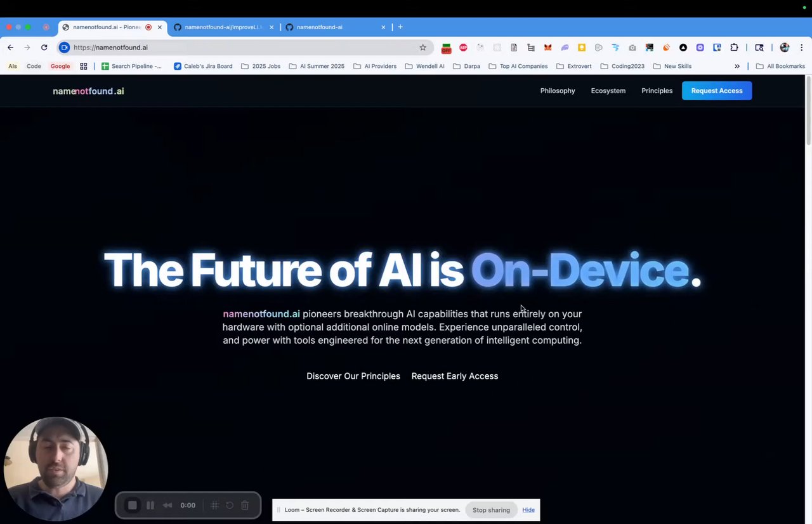
Task: Open Caleb's Jira Board bookmark
Action: 203,66
